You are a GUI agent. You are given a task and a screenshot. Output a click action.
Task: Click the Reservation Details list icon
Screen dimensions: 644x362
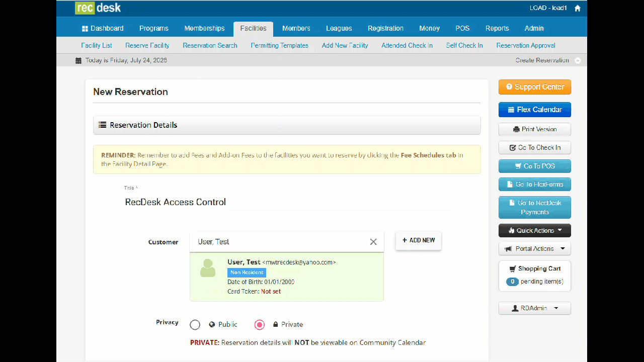(x=103, y=125)
